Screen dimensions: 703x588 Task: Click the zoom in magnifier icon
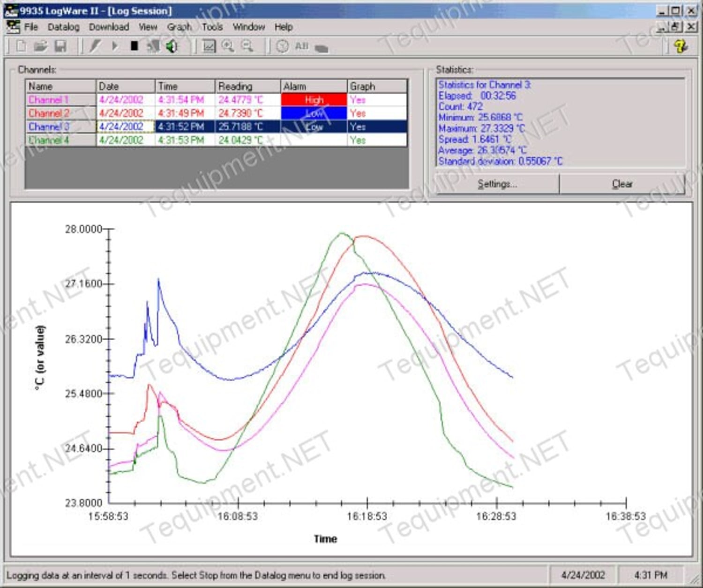[228, 46]
